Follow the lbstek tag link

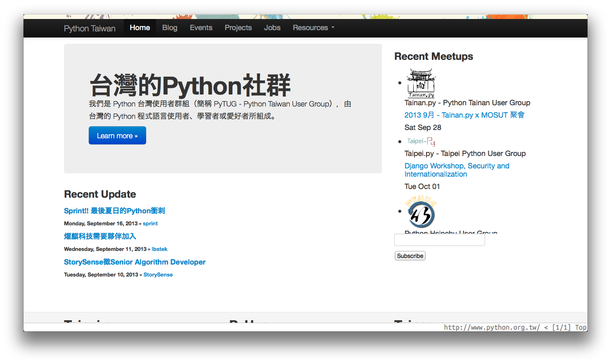[159, 249]
